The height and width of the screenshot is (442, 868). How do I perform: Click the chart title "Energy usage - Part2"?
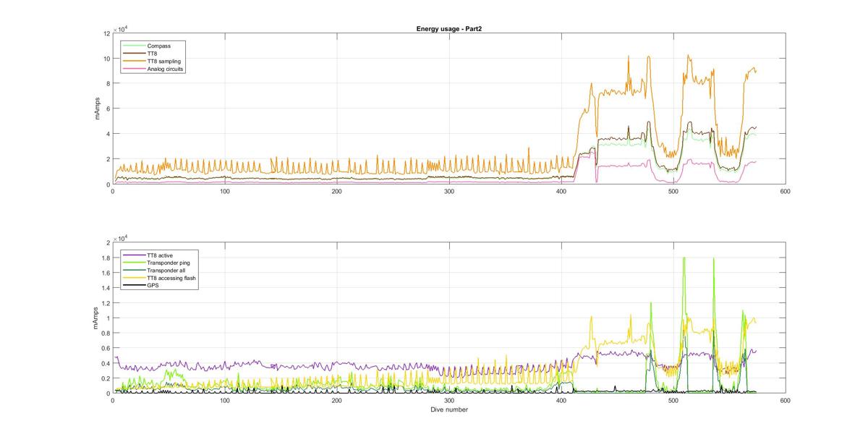click(448, 28)
